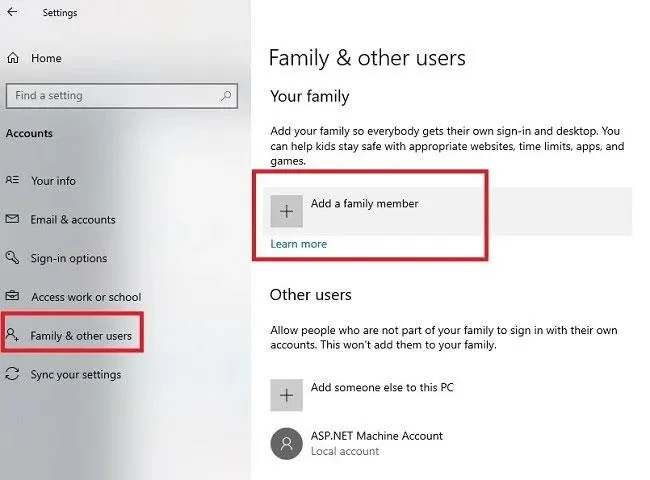Click ASP.NET Machine Account avatar
650x480 pixels.
point(286,444)
